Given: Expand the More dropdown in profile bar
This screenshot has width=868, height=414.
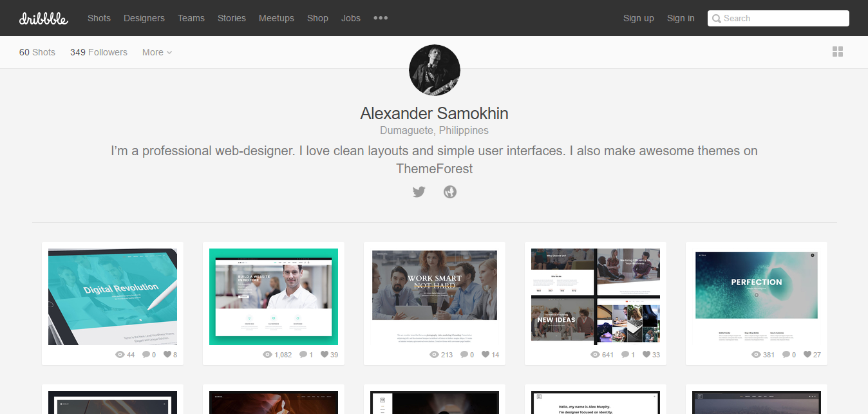Looking at the screenshot, I should coord(157,52).
